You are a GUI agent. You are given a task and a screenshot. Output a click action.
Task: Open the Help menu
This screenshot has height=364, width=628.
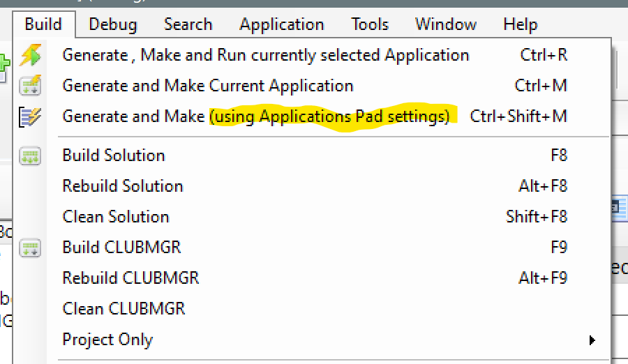point(520,25)
